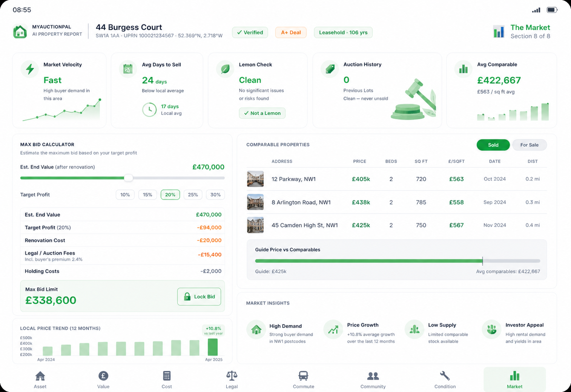The width and height of the screenshot is (571, 392).
Task: Click the battery icon in status bar
Action: (552, 10)
